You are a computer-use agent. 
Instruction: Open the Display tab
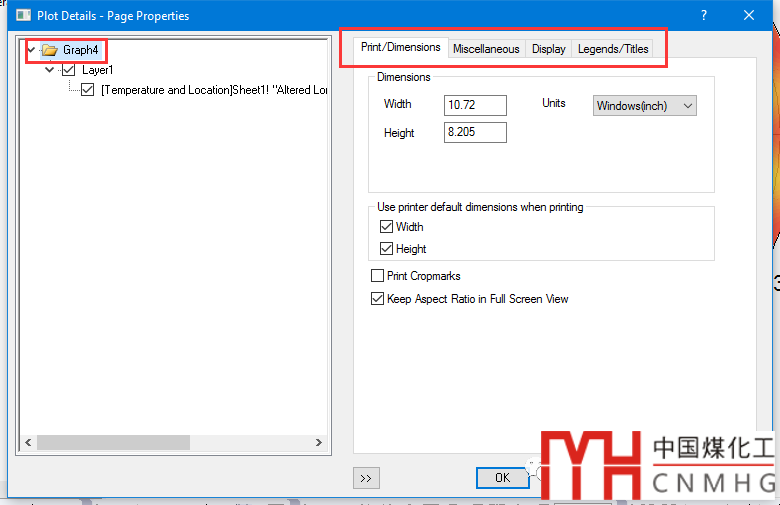pyautogui.click(x=549, y=49)
